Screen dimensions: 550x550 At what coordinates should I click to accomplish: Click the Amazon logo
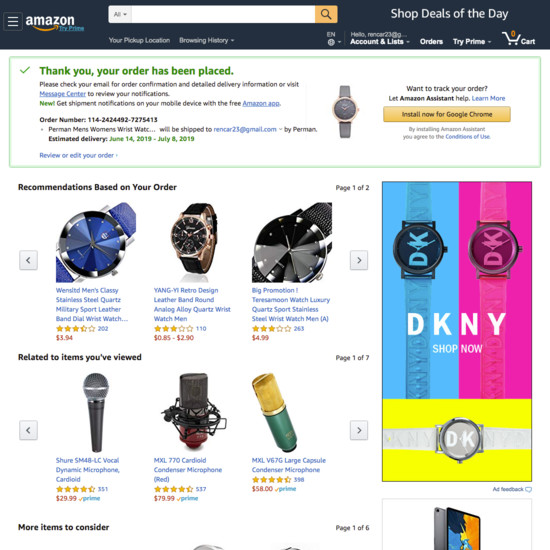(x=54, y=22)
